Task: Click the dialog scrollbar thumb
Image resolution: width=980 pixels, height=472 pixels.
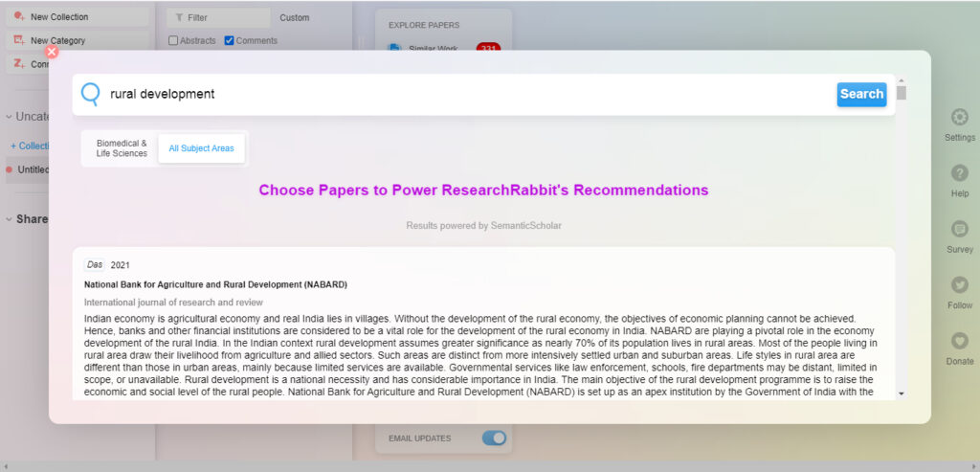Action: 901,93
